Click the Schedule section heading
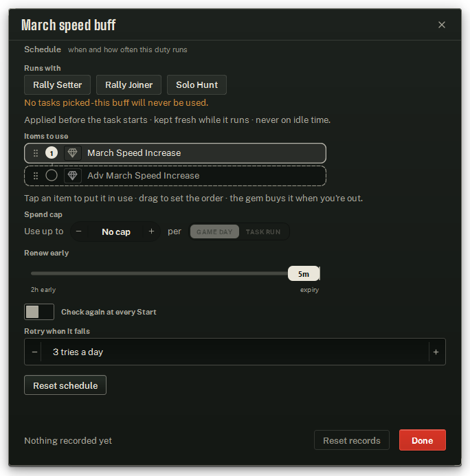The image size is (470, 476). (43, 49)
